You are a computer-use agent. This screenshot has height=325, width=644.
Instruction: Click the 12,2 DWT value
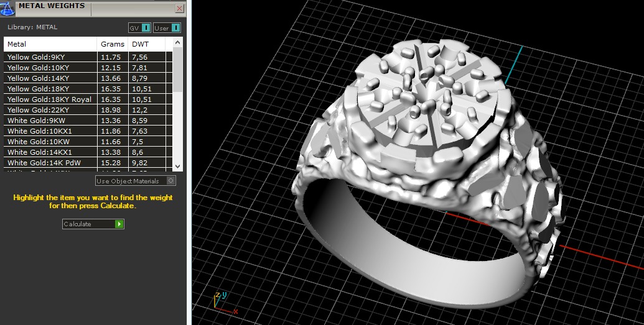pyautogui.click(x=139, y=110)
